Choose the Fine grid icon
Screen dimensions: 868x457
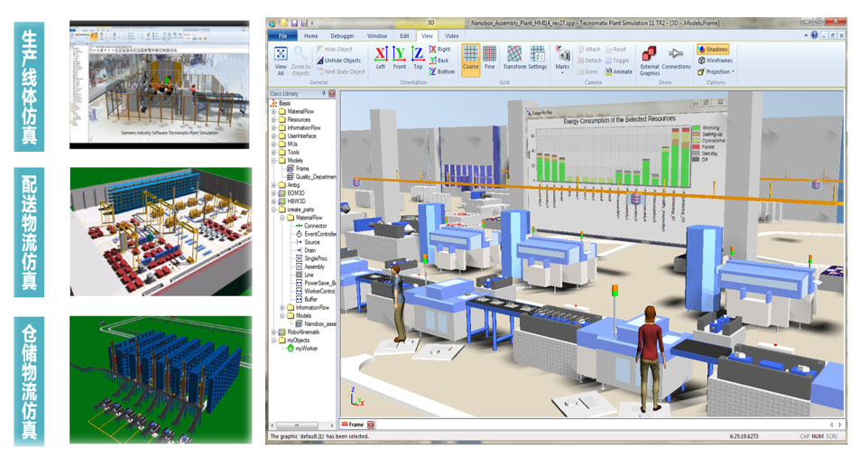pos(490,57)
